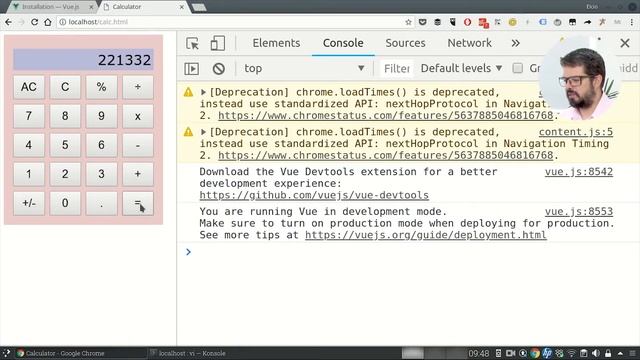Select the Calculator browser tab

click(x=143, y=7)
